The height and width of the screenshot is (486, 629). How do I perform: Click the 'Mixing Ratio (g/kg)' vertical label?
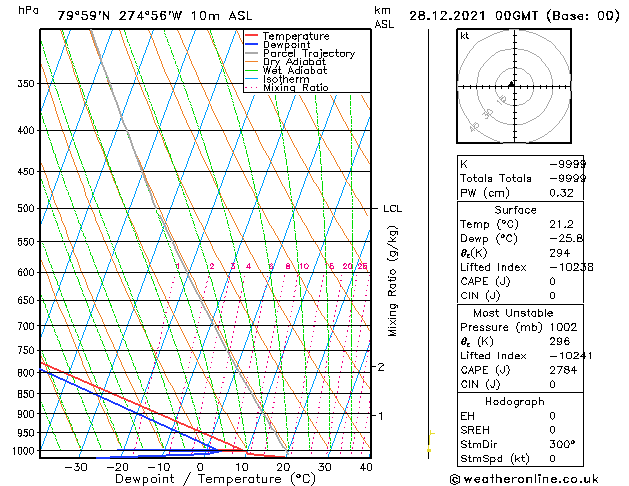392,281
